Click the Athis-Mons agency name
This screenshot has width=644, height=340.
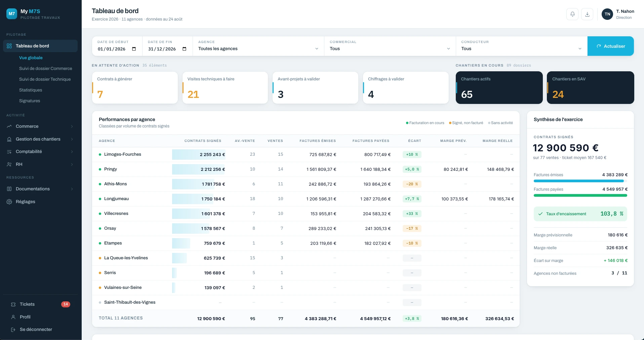116,184
